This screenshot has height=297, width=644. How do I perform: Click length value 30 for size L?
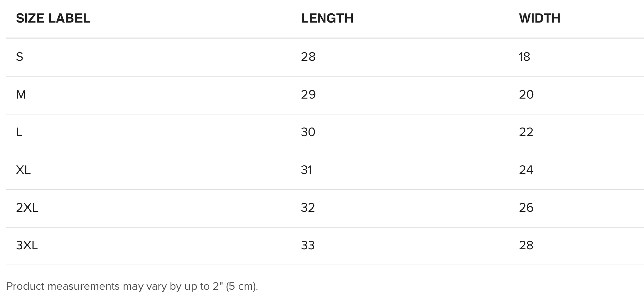click(308, 132)
